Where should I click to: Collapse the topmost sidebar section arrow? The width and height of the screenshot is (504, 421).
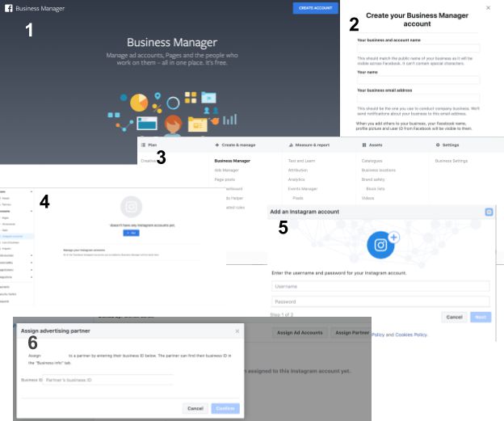pyautogui.click(x=31, y=192)
